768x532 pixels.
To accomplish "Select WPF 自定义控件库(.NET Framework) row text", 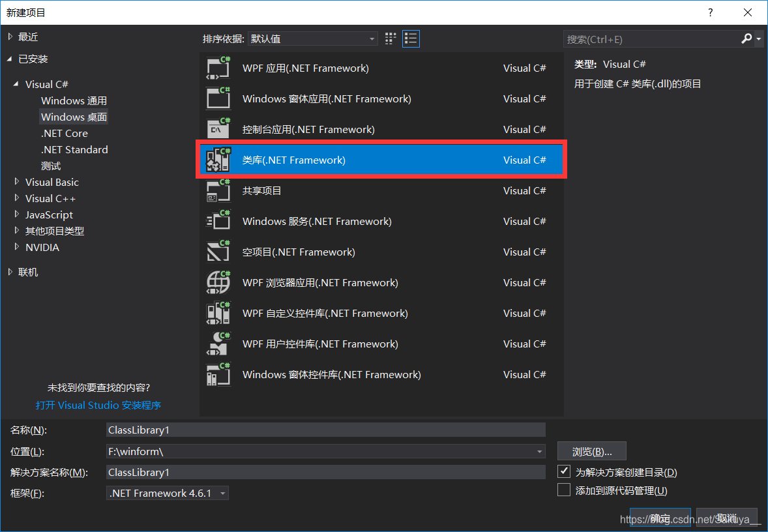I will [x=325, y=313].
